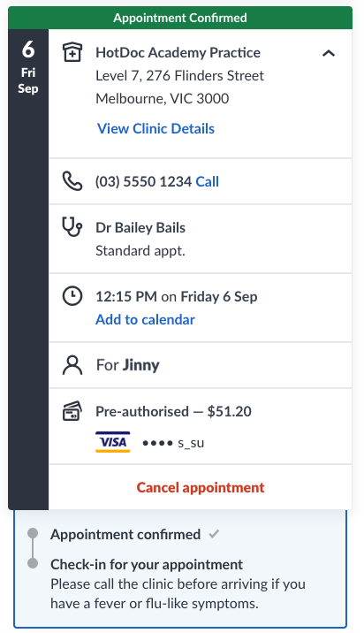
Task: Click the payment card icon
Action: pos(72,411)
